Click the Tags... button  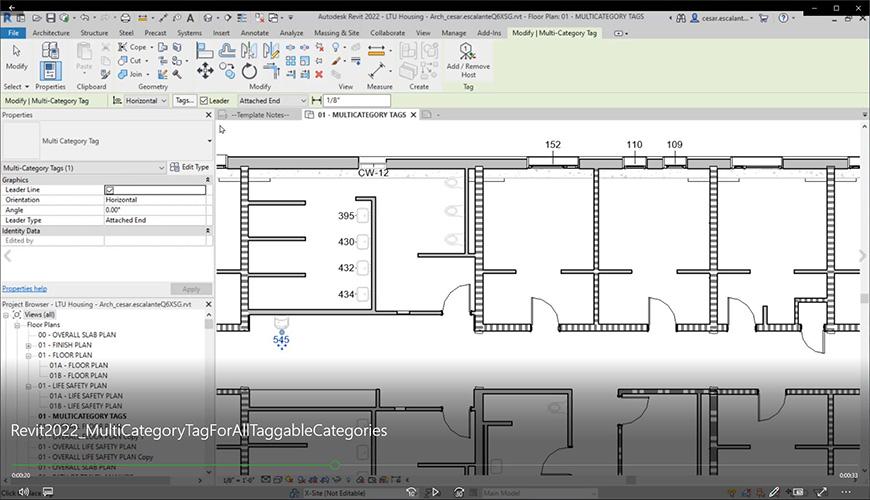pyautogui.click(x=184, y=100)
